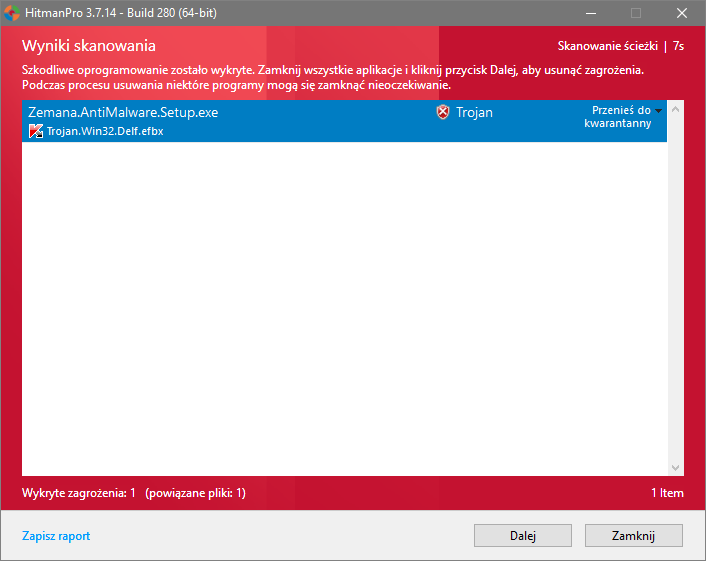Click the Zamknij button
Viewport: 706px width, 561px height.
[x=634, y=536]
